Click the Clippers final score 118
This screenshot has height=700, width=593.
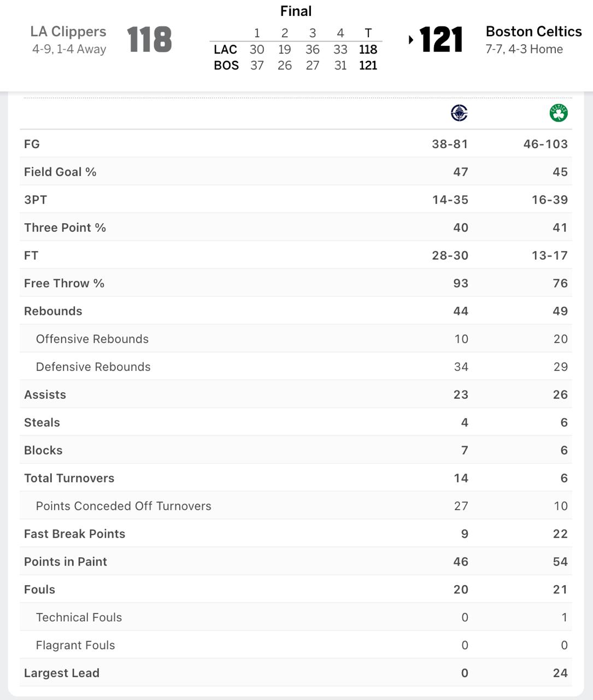[149, 40]
